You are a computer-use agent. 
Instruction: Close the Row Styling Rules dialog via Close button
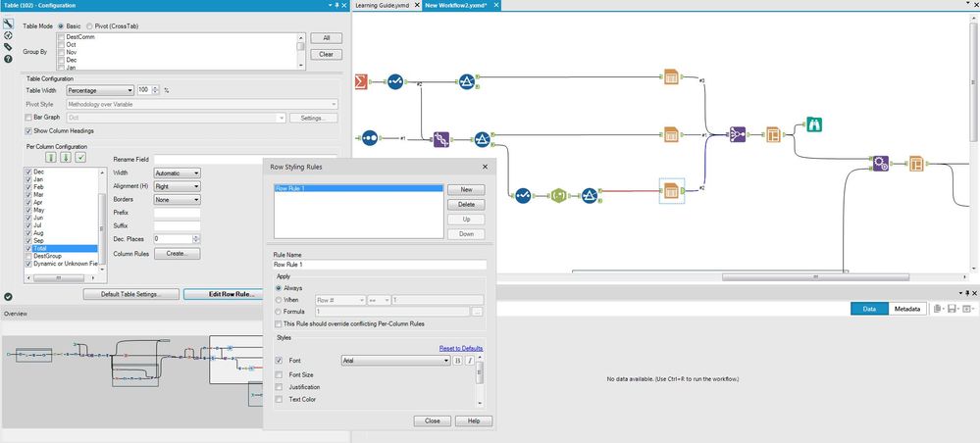pos(433,421)
